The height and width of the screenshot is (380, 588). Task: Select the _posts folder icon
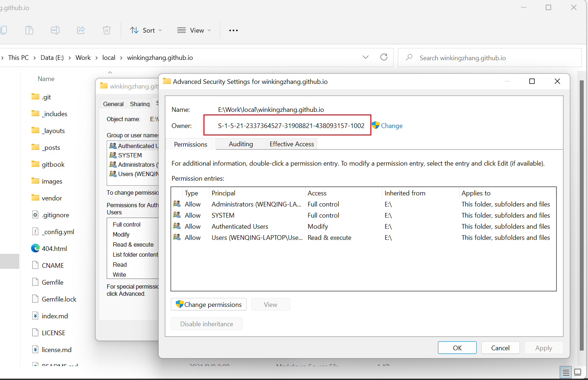35,147
